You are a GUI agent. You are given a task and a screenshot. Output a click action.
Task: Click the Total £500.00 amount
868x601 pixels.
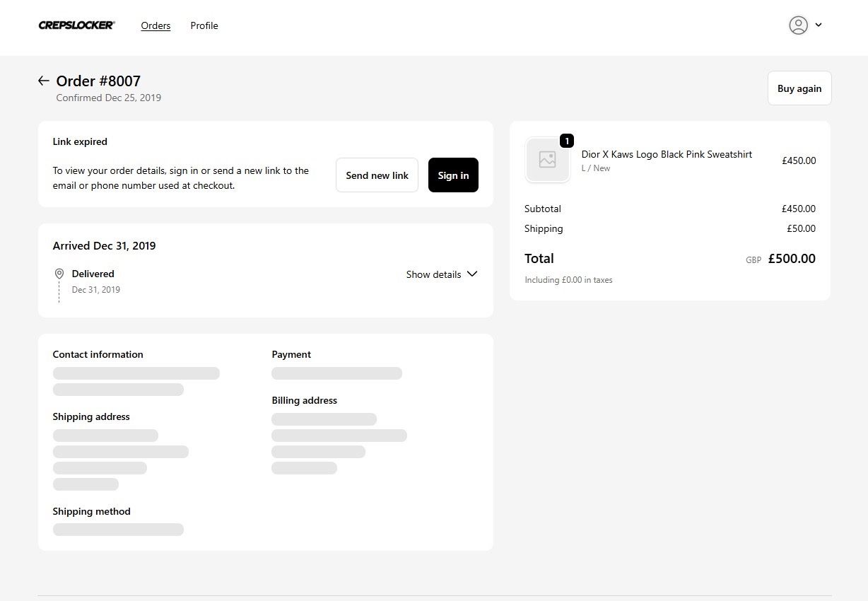pyautogui.click(x=792, y=259)
